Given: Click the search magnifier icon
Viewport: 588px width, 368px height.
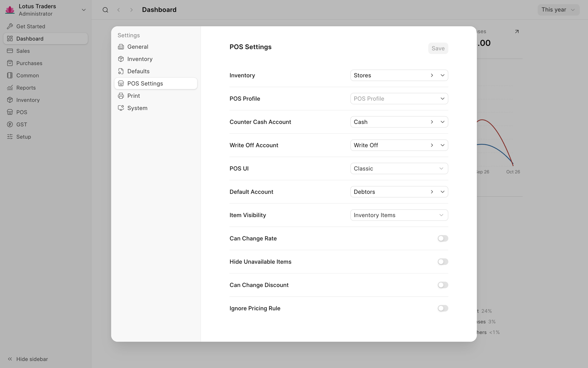Looking at the screenshot, I should (105, 10).
